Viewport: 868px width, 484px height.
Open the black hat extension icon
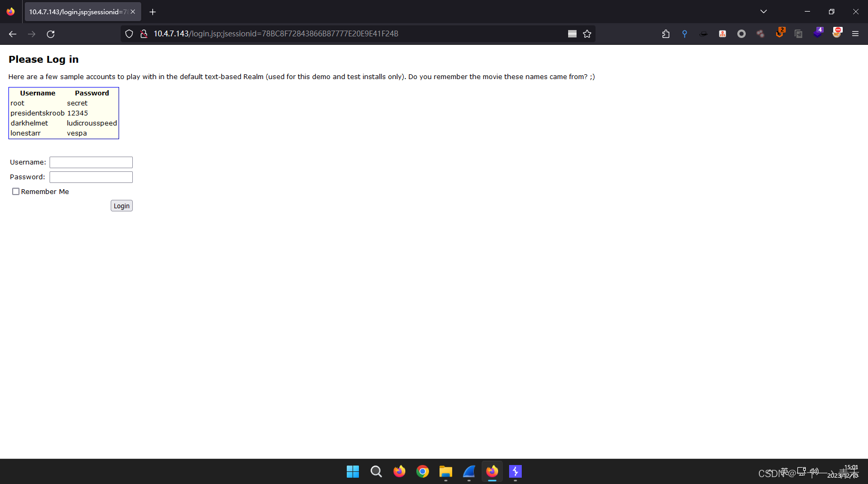pyautogui.click(x=704, y=34)
